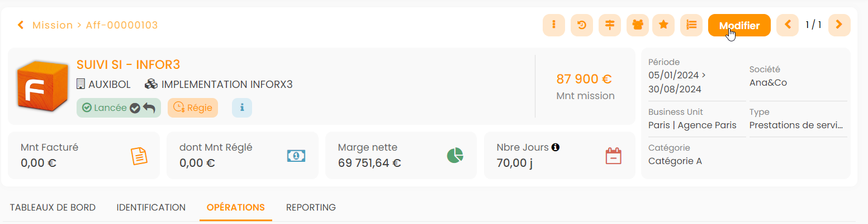Mark mission as favorite with star
The image size is (868, 224).
tap(664, 25)
